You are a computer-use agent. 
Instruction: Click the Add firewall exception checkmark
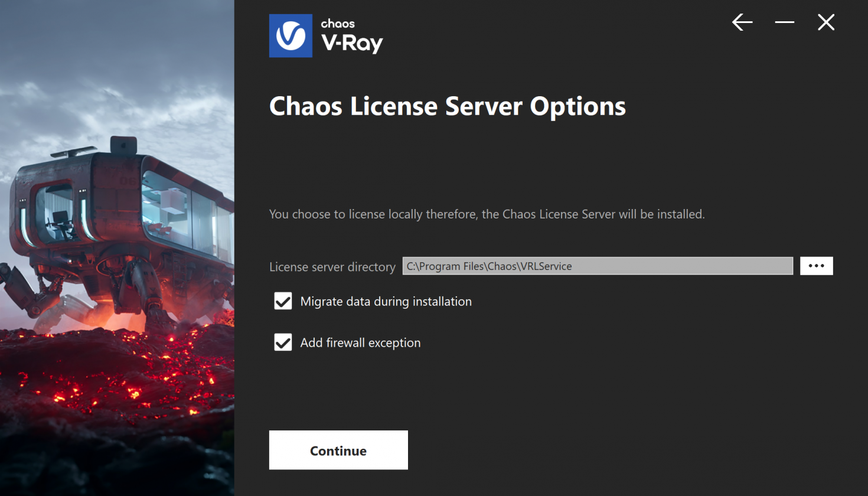(283, 342)
